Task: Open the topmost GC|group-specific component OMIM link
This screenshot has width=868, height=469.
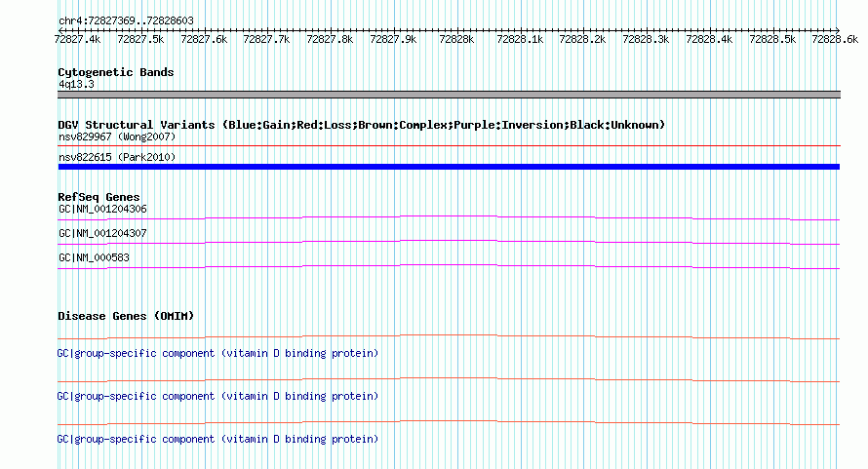Action: tap(217, 353)
